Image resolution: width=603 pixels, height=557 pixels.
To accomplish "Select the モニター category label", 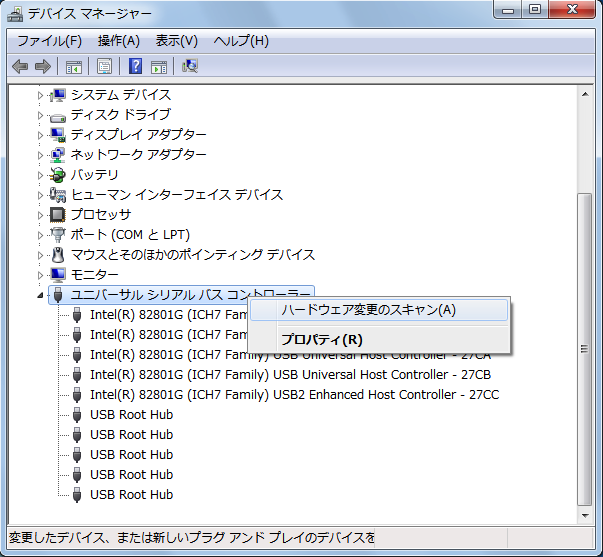I will pos(94,275).
